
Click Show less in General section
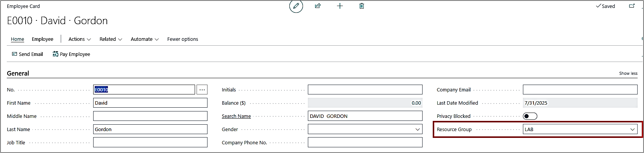pos(628,73)
